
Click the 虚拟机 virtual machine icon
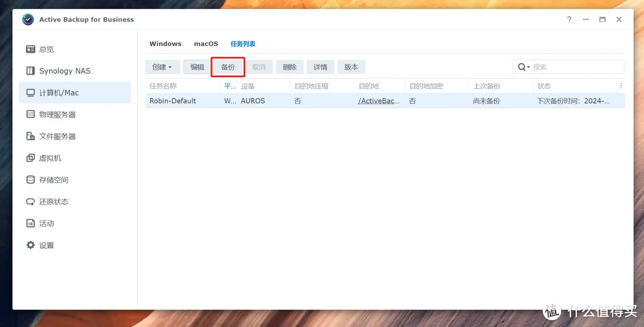pos(31,158)
